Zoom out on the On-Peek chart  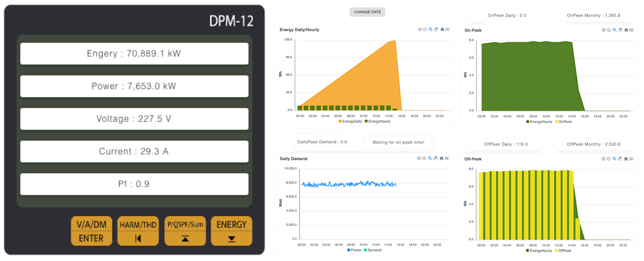pyautogui.click(x=609, y=30)
